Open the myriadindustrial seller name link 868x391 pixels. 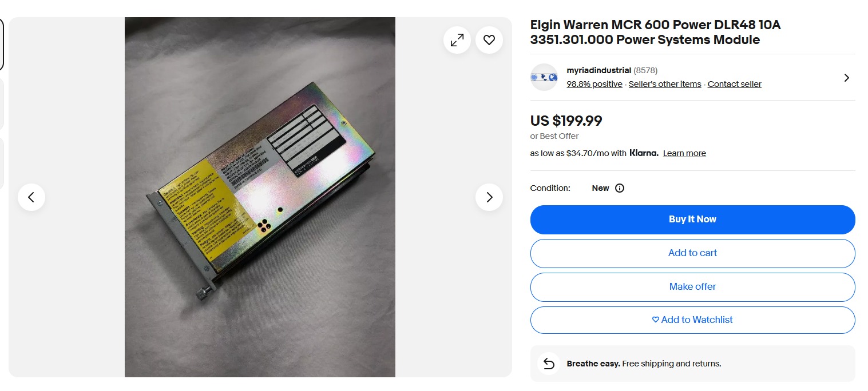599,70
